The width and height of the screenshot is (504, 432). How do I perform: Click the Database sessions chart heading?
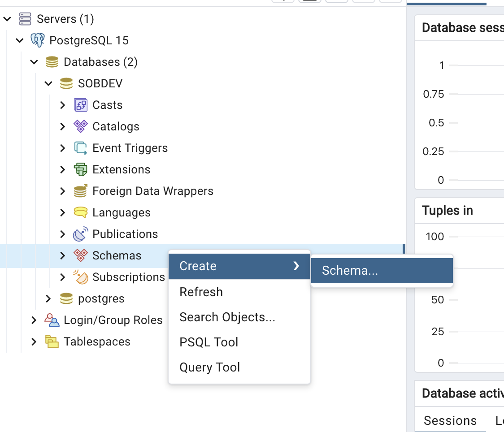coord(463,28)
